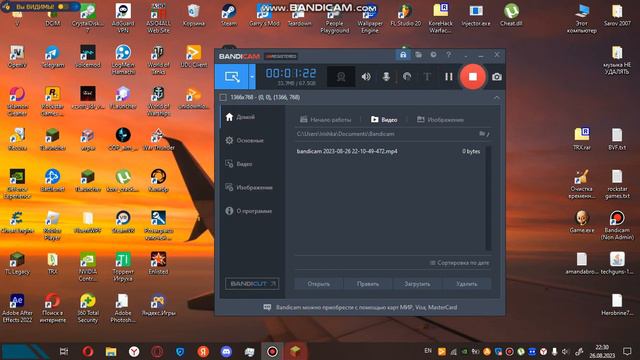640x360 pixels.
Task: Open Telegram desktop shortcut
Action: pos(53,57)
